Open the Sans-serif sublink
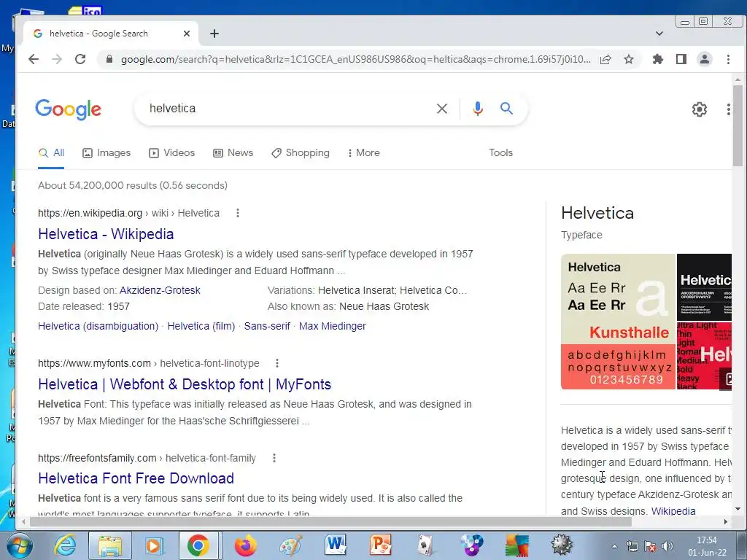This screenshot has width=747, height=560. [267, 326]
